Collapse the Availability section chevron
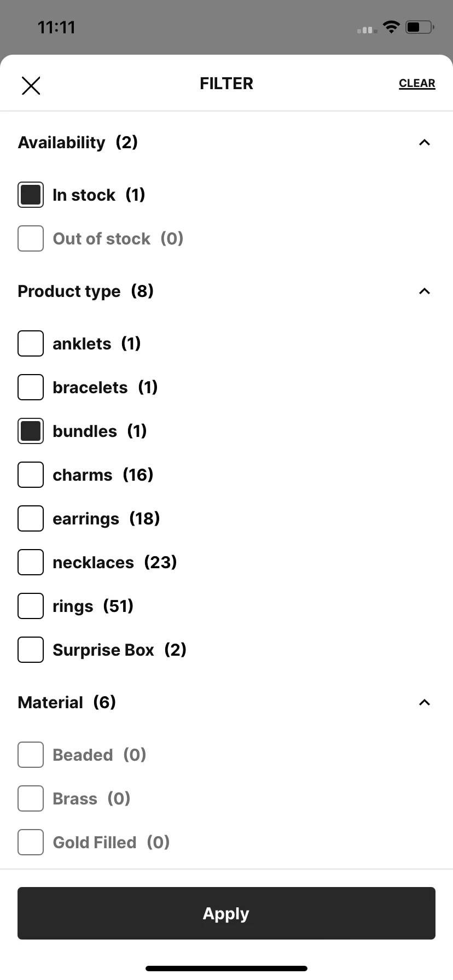Viewport: 453px width, 980px height. tap(425, 143)
